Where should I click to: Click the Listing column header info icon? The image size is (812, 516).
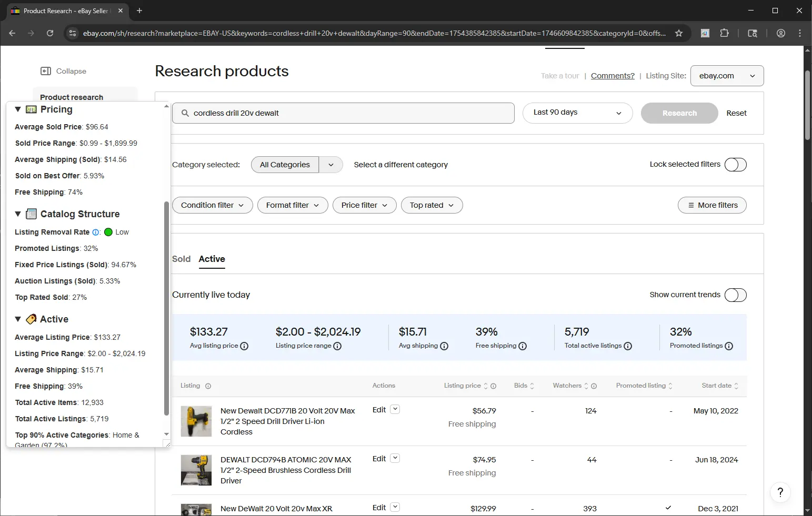point(208,386)
